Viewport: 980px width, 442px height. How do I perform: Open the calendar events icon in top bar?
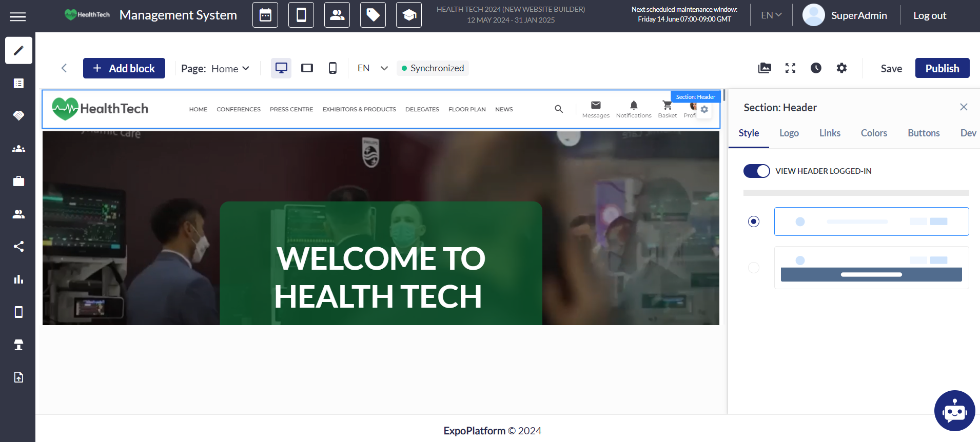[265, 15]
